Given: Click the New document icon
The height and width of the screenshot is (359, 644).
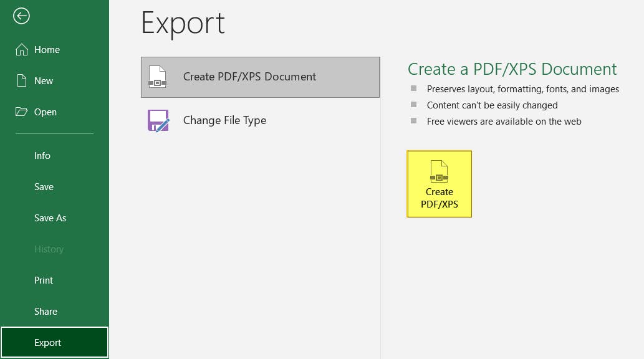Looking at the screenshot, I should tap(22, 80).
